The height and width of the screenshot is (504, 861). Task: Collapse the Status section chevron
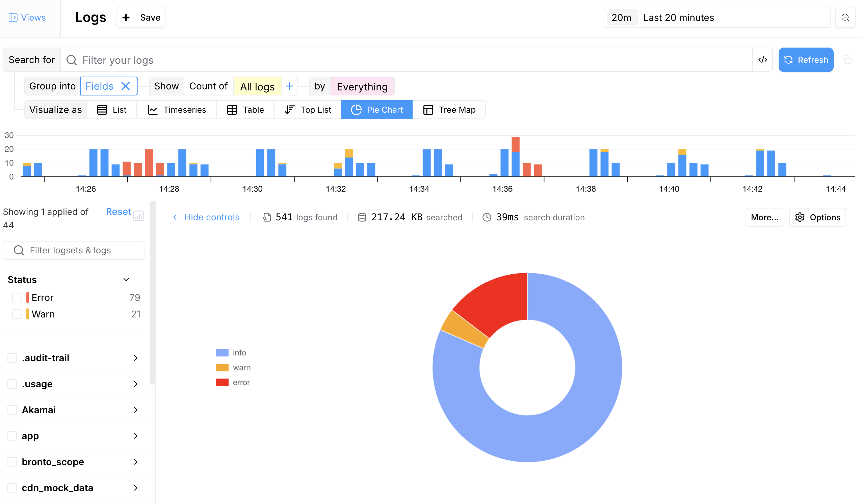point(126,280)
